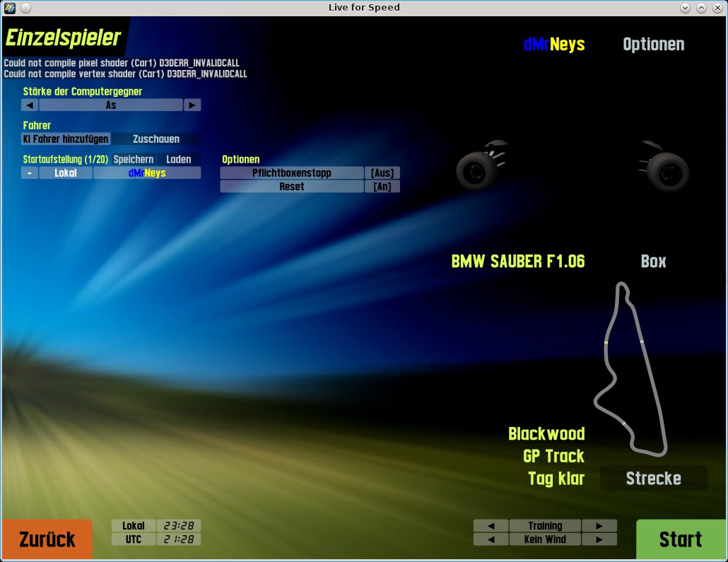Image resolution: width=728 pixels, height=562 pixels.
Task: Click the Reset option label
Action: point(292,186)
